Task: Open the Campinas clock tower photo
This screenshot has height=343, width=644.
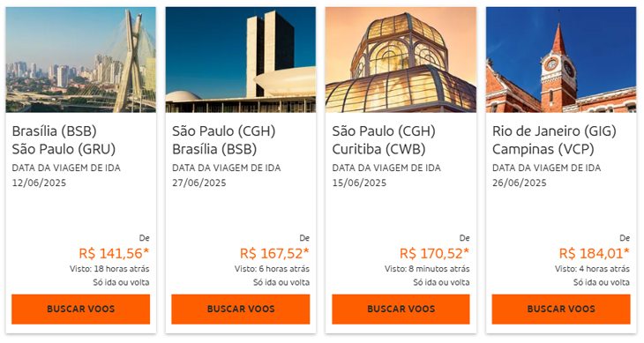Action: 561,60
